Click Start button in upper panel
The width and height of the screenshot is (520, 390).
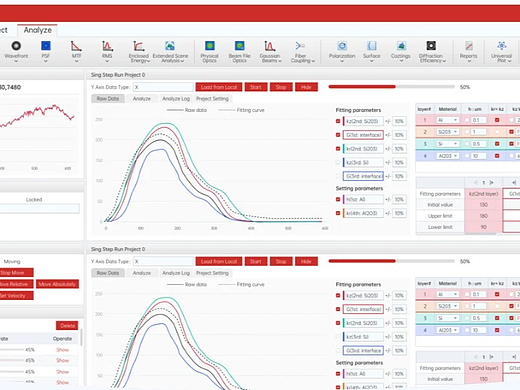pyautogui.click(x=256, y=87)
